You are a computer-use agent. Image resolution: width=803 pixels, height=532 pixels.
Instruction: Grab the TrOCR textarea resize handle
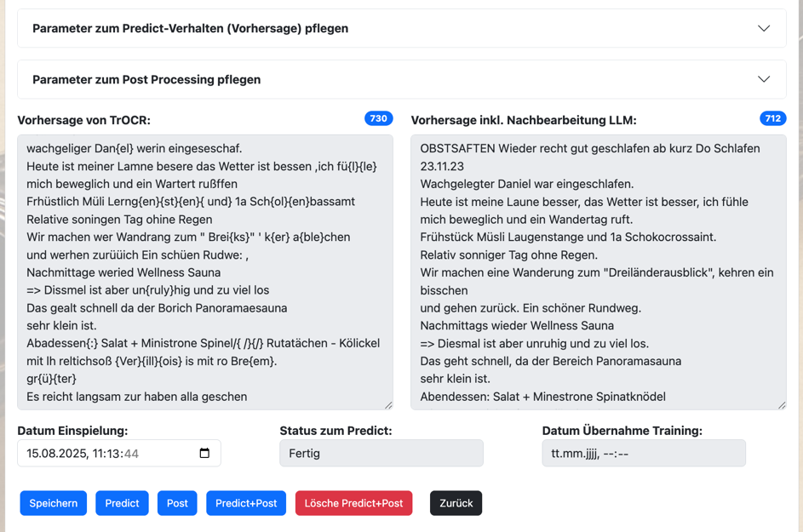point(388,405)
